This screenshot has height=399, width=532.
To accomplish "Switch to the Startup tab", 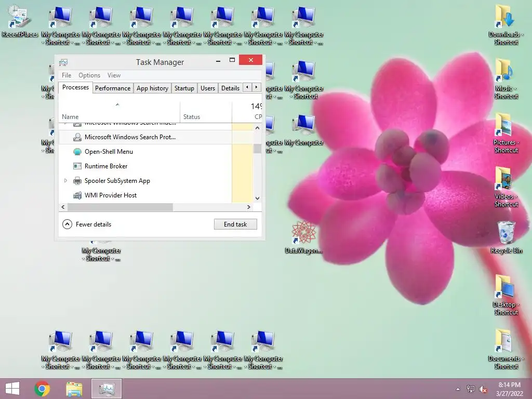I will [184, 88].
